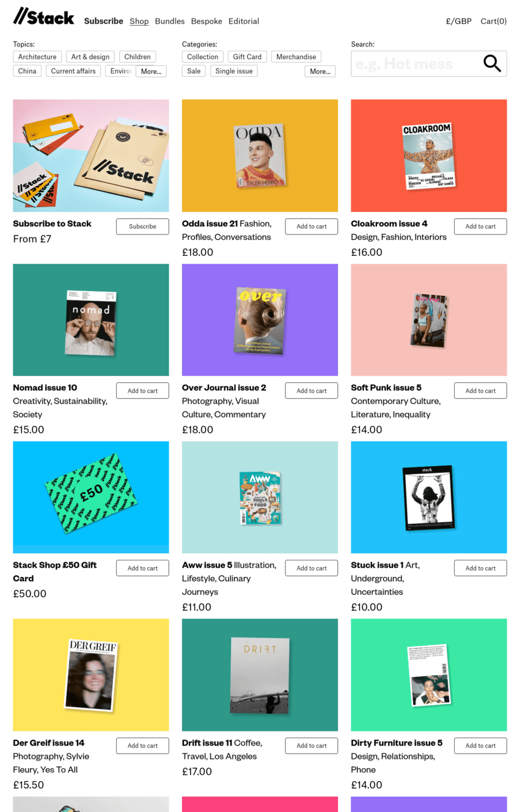This screenshot has height=812, width=520.
Task: Open the Odda issue 21 cover thumbnail
Action: click(260, 156)
